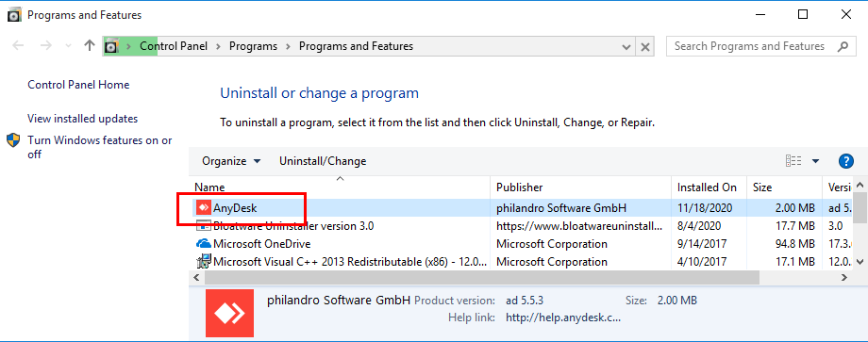The height and width of the screenshot is (342, 868).
Task: Click the AnyDesk program icon in list
Action: click(x=204, y=207)
